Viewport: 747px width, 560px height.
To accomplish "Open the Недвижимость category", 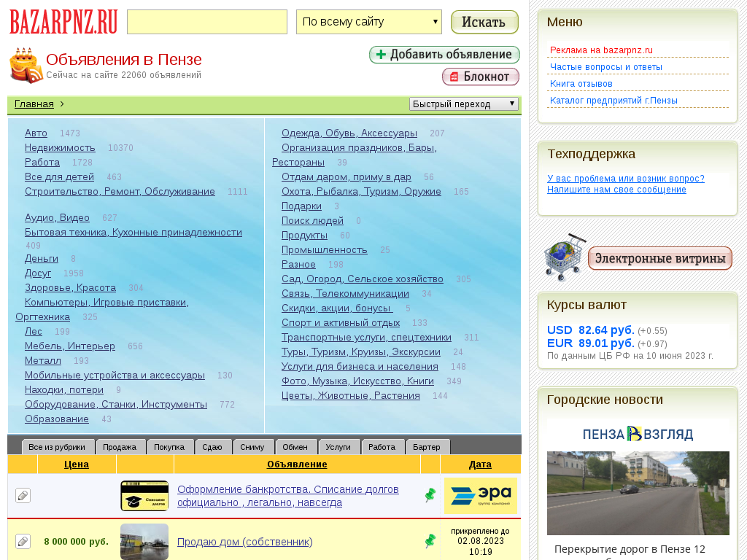I will click(x=60, y=147).
